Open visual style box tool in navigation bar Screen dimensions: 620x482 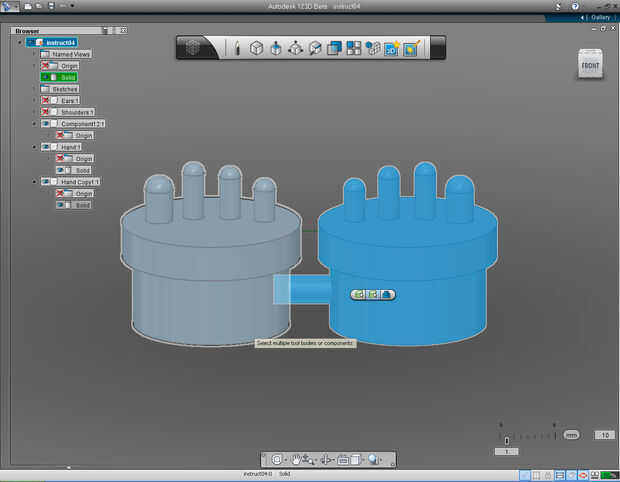(355, 459)
